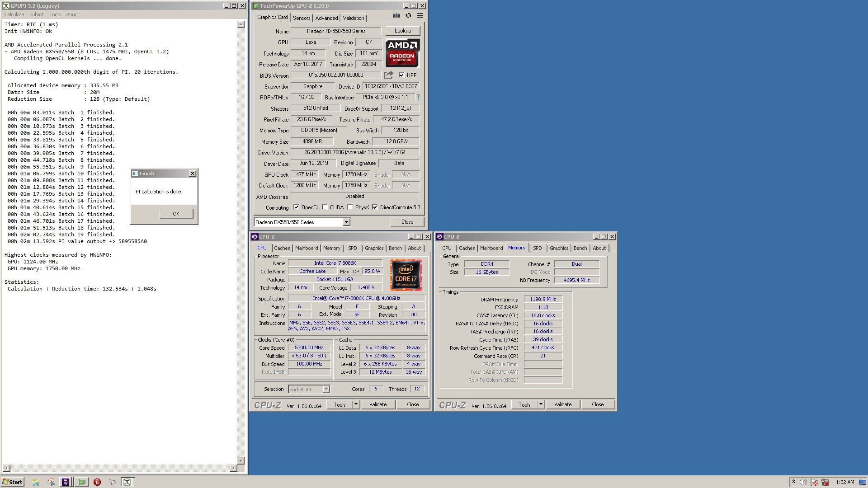Viewport: 868px width, 488px height.
Task: Open the network disconnected tray icon
Action: [825, 482]
